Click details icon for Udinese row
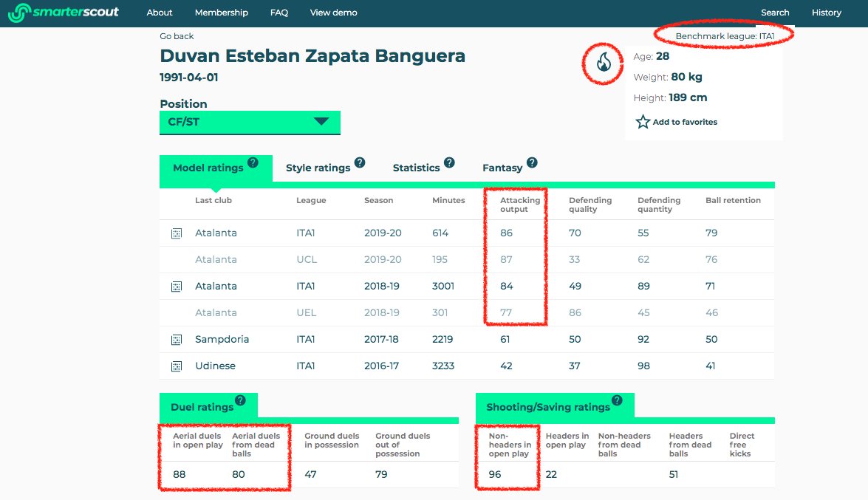Image resolution: width=868 pixels, height=500 pixels. pos(177,366)
